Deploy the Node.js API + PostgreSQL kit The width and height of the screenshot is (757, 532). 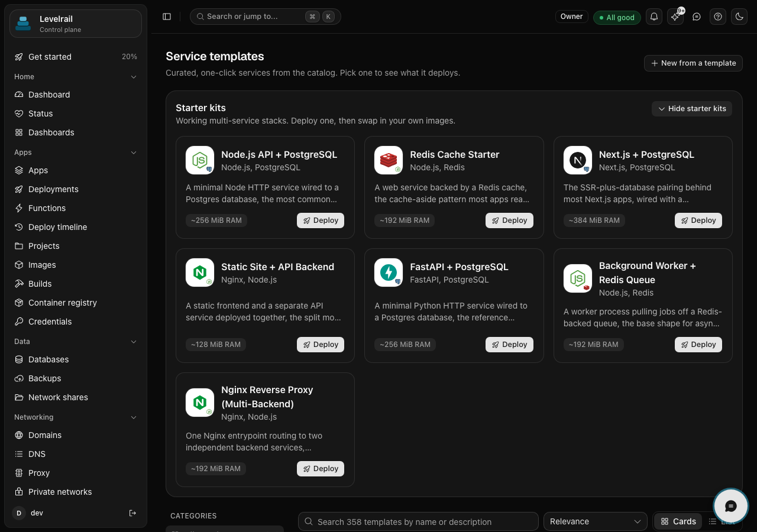(x=321, y=220)
